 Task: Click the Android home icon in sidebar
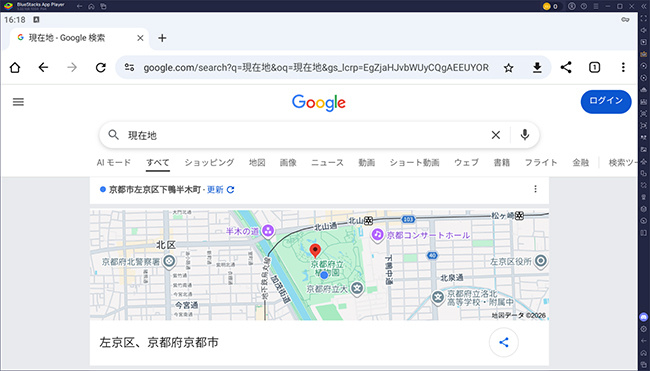[643, 353]
